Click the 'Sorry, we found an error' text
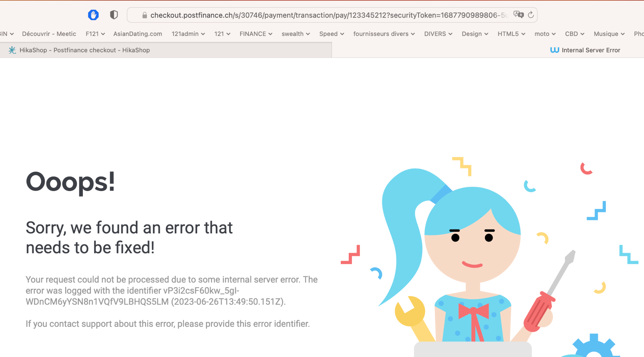Image resolution: width=644 pixels, height=357 pixels. [x=129, y=237]
